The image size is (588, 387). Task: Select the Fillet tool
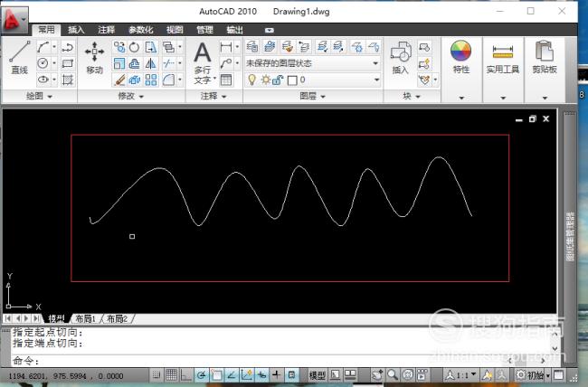pyautogui.click(x=168, y=80)
